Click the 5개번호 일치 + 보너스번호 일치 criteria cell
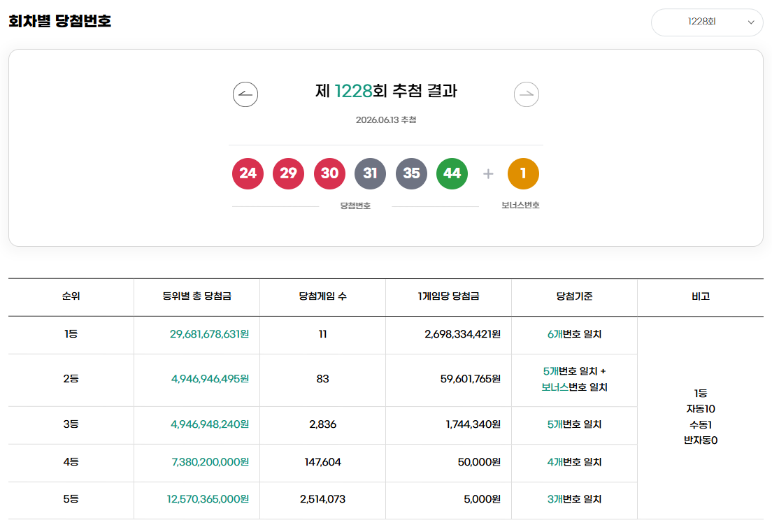 [x=575, y=380]
